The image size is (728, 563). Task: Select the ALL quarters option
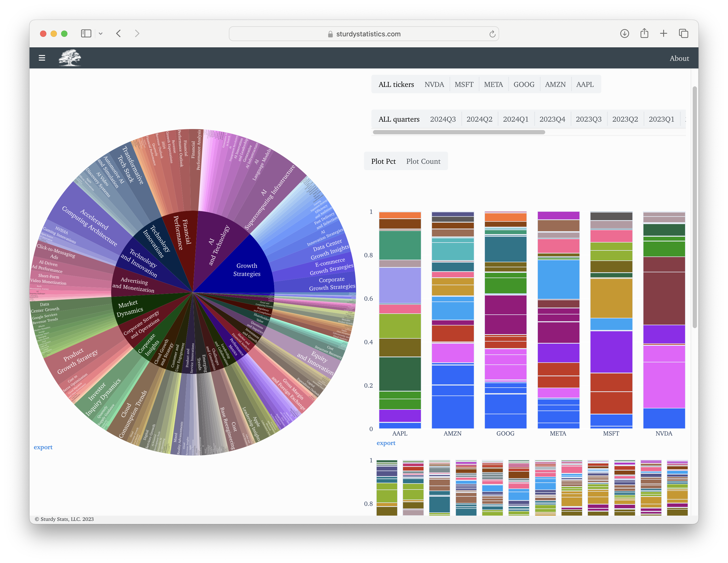399,119
